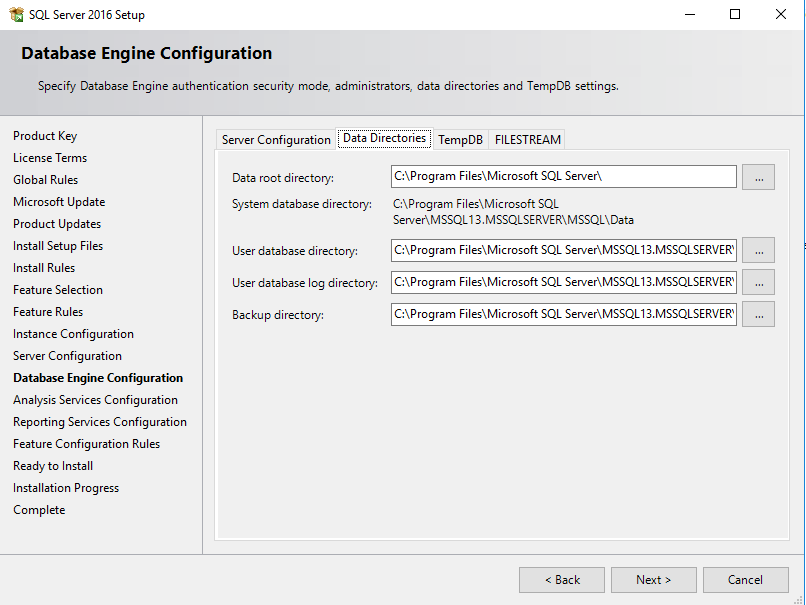Open the Server Configuration tab

pyautogui.click(x=276, y=140)
